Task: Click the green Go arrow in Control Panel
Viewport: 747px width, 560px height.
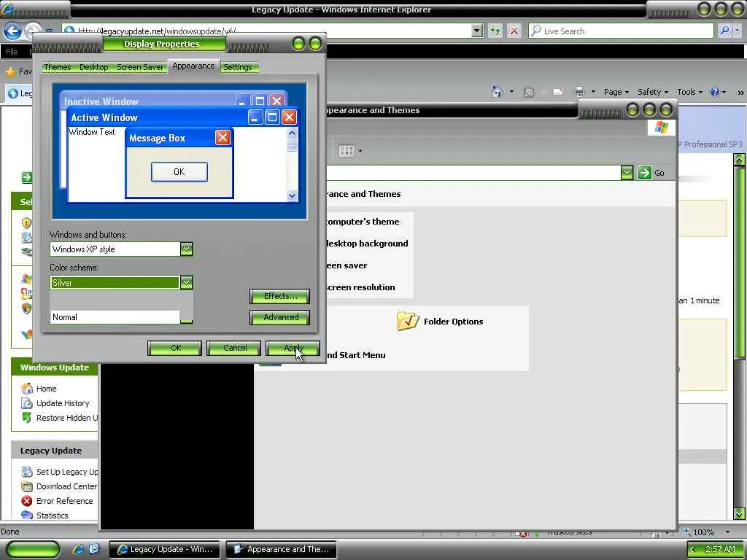Action: click(645, 172)
